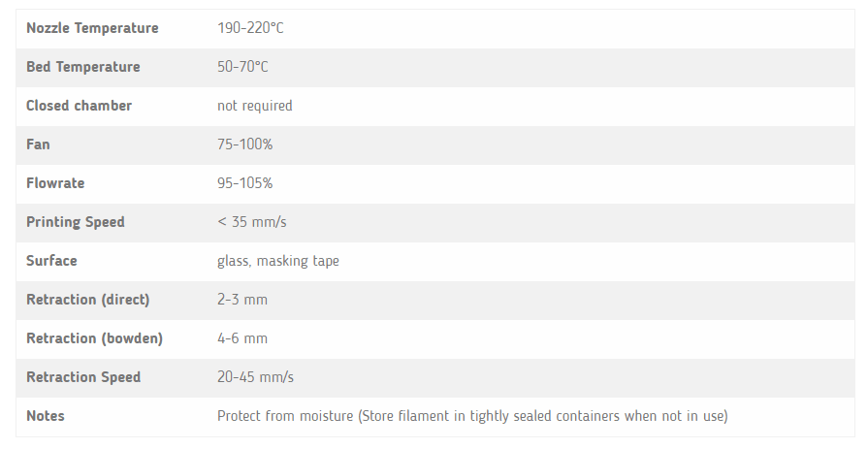The height and width of the screenshot is (449, 868).
Task: Click the Fan row label
Action: click(x=38, y=144)
